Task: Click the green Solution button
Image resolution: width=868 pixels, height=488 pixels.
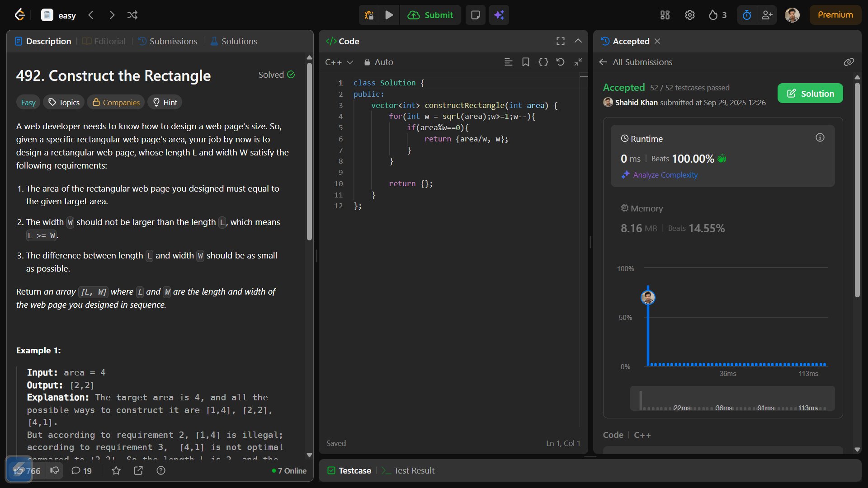Action: [810, 93]
